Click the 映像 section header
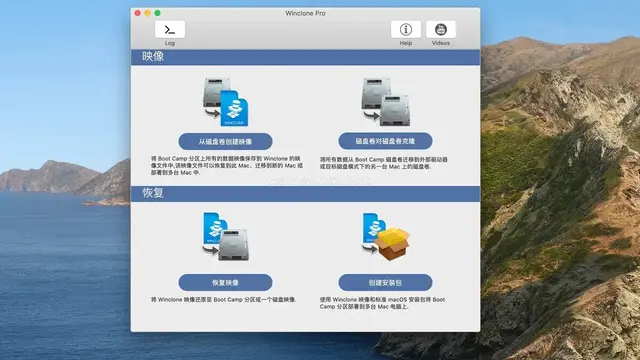The width and height of the screenshot is (640, 360). pyautogui.click(x=305, y=57)
